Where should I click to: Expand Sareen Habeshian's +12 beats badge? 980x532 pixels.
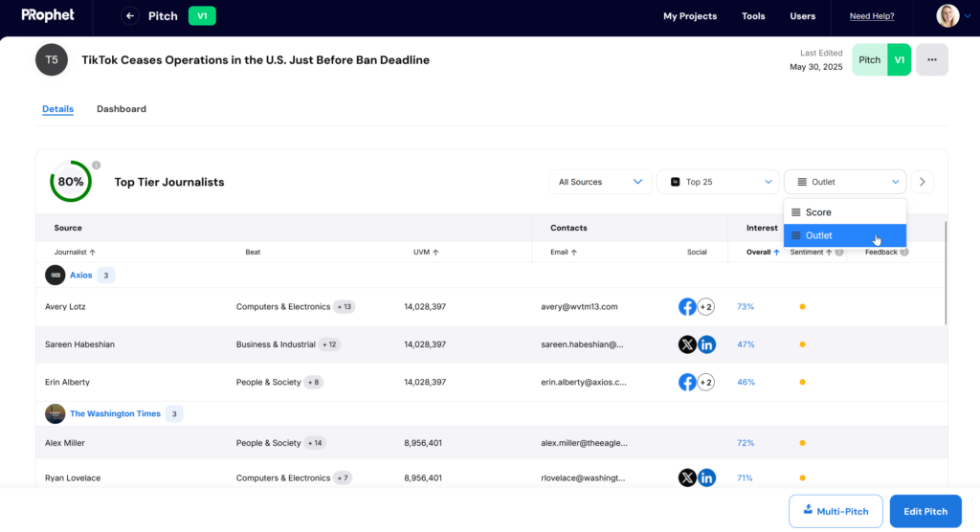pos(329,344)
